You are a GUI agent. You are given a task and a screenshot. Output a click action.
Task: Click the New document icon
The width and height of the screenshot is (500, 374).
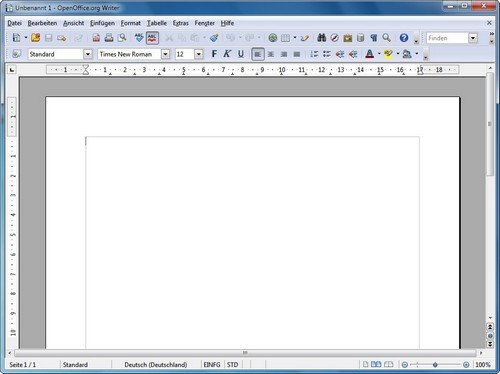pyautogui.click(x=16, y=38)
